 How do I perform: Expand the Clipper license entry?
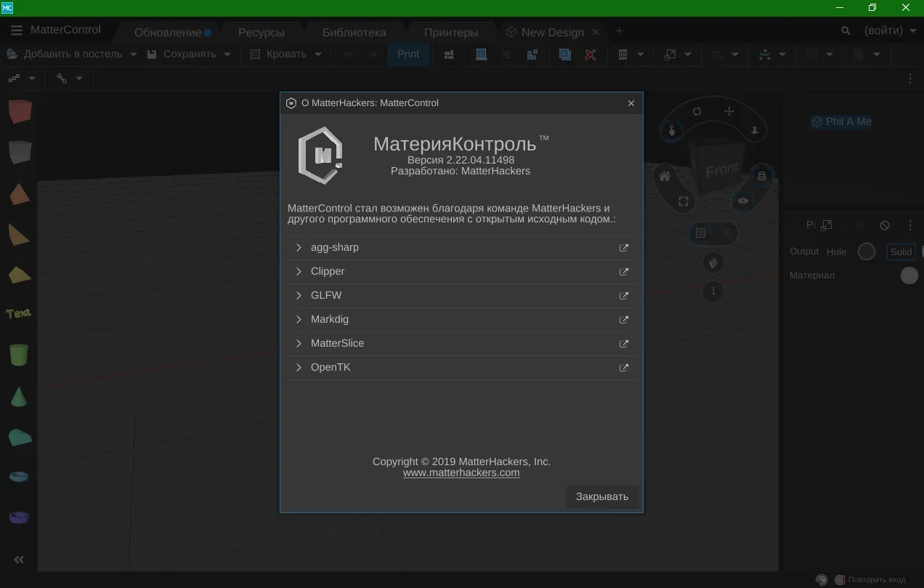click(x=299, y=272)
